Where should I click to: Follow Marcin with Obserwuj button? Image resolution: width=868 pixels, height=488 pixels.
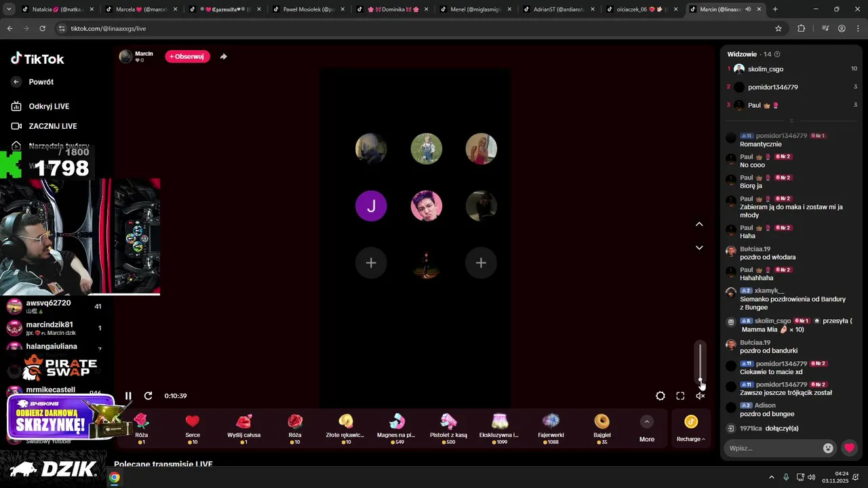pyautogui.click(x=187, y=56)
